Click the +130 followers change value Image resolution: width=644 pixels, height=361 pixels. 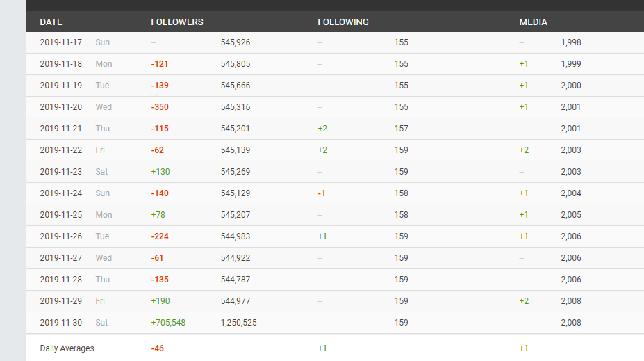(x=160, y=172)
